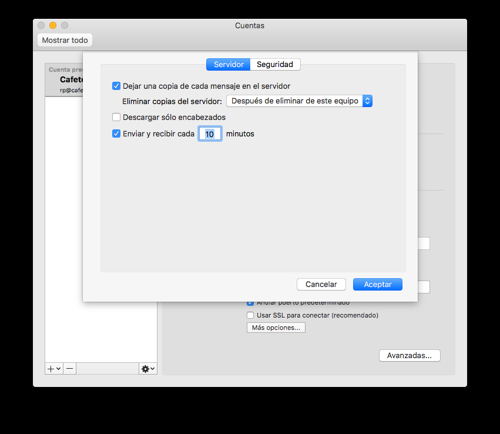Click the Más opciones... button
This screenshot has width=500, height=434.
pos(276,328)
